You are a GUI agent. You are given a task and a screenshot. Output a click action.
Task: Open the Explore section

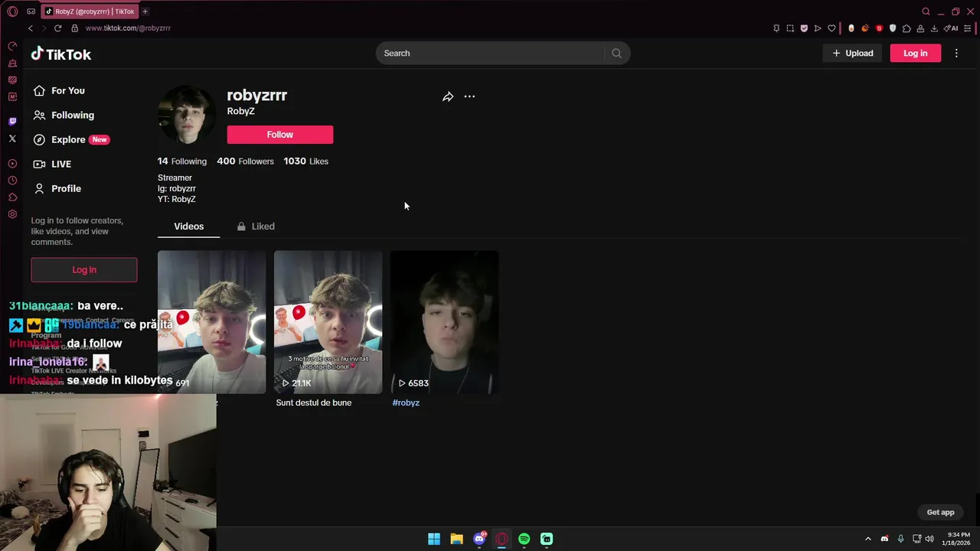click(x=71, y=139)
